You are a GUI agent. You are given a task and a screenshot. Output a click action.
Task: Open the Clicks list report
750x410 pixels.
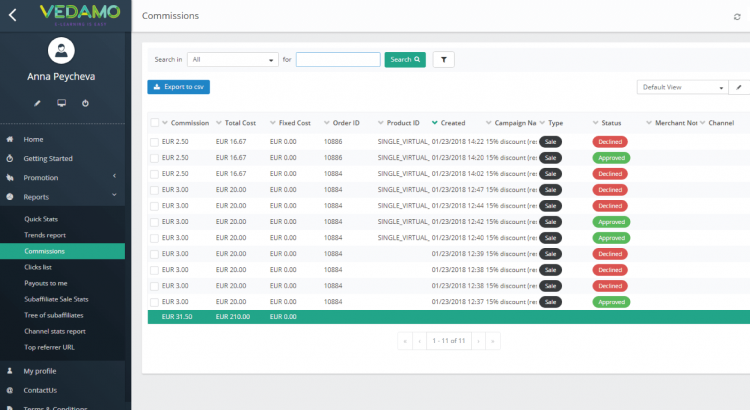point(38,267)
